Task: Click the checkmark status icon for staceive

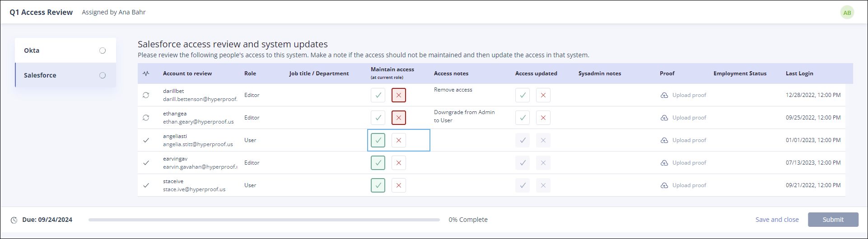Action: 146,185
